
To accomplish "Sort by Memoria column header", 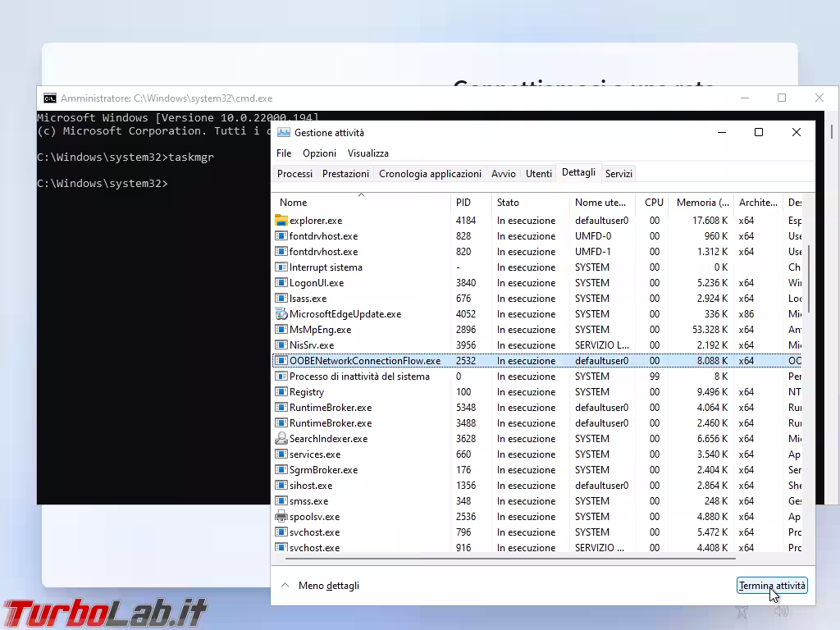I will pos(702,203).
